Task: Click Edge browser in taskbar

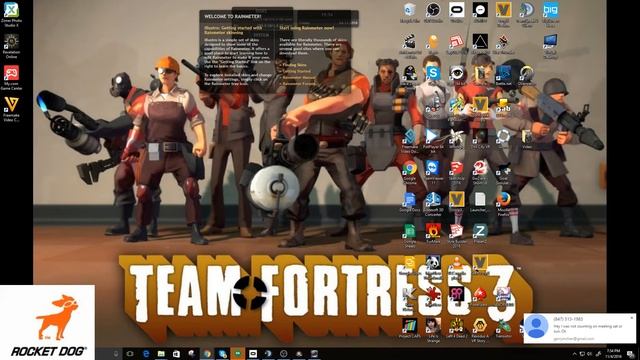Action: tap(146, 354)
